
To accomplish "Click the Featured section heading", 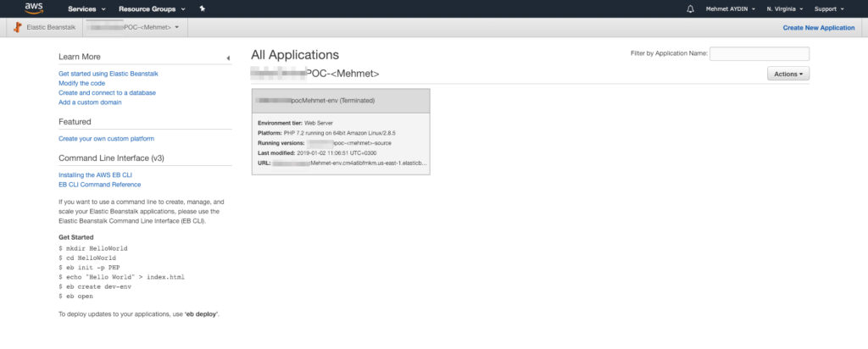I will [x=75, y=122].
